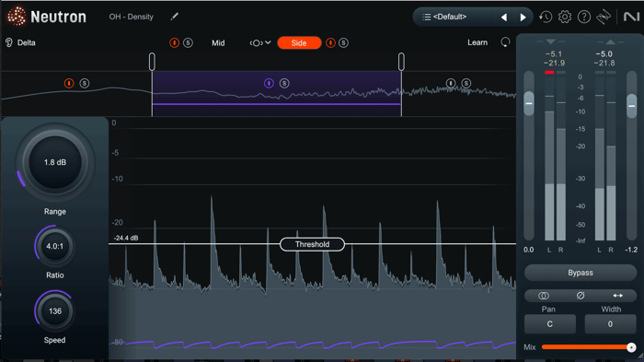Edit the OH - Density name with pencil icon
This screenshot has width=644, height=362.
pyautogui.click(x=175, y=17)
